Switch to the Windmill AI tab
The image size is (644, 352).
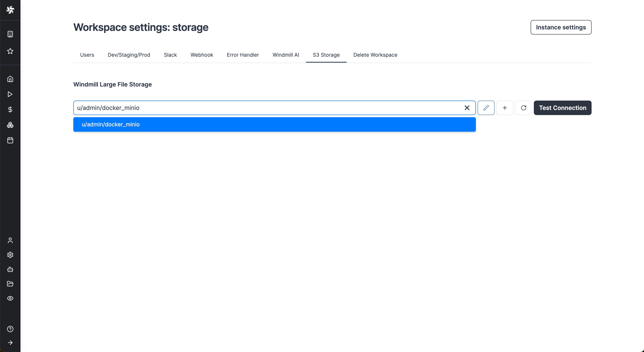[286, 55]
